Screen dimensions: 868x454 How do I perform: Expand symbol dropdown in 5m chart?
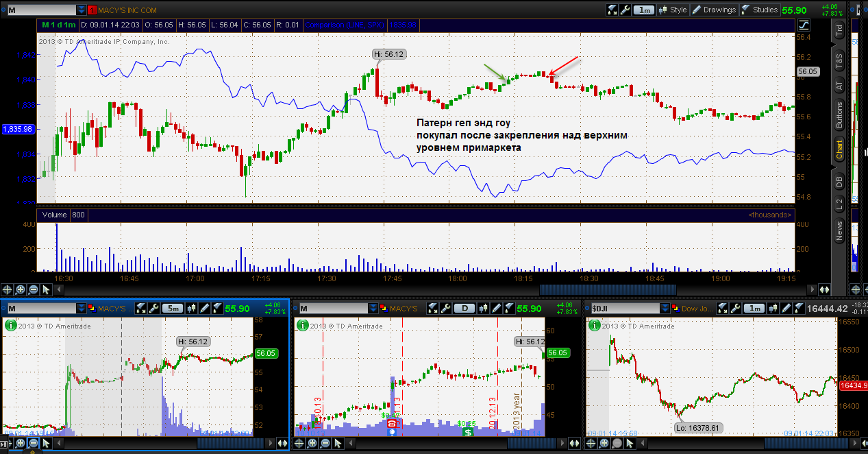point(81,308)
